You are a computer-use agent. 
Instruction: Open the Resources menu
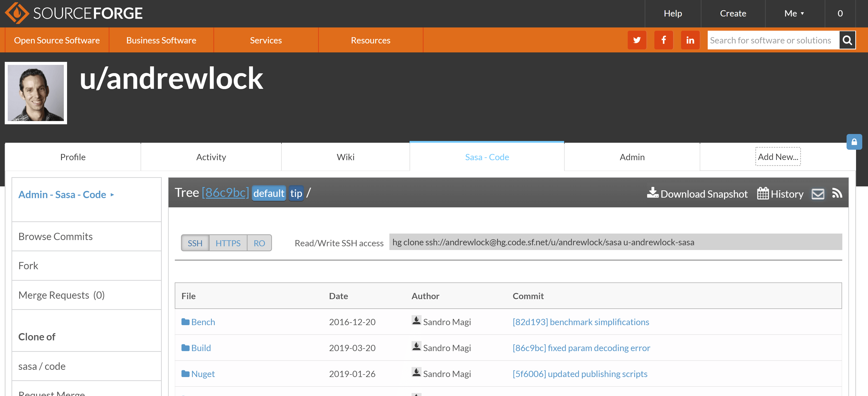pyautogui.click(x=371, y=40)
